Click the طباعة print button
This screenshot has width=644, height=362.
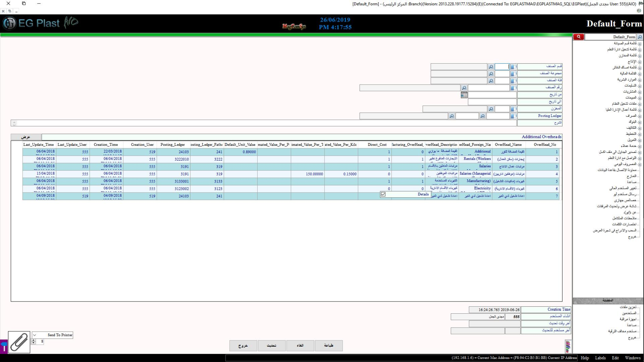coord(329,346)
